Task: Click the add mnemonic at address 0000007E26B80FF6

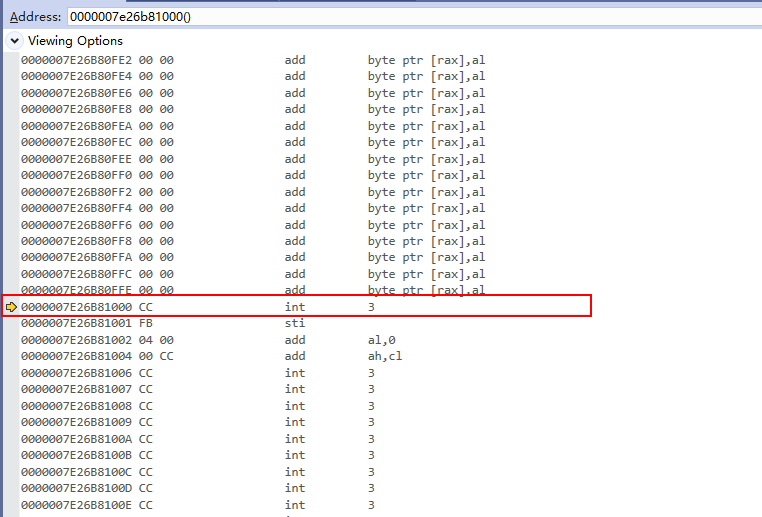Action: [x=294, y=225]
